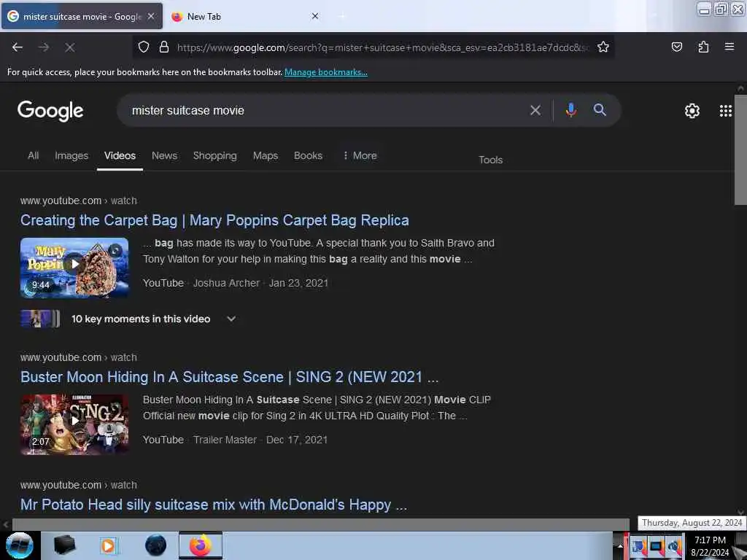The width and height of the screenshot is (747, 560).
Task: Click the Google search magnifier button
Action: 600,110
